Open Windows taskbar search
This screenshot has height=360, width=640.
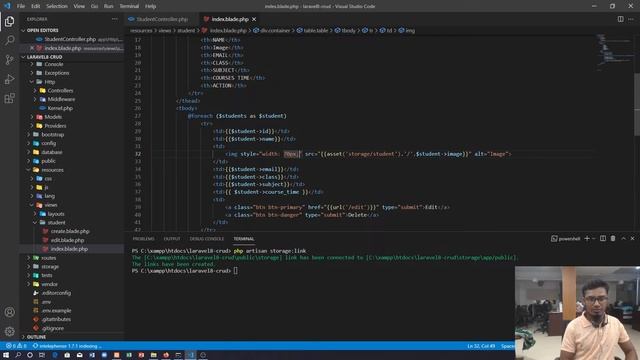[18, 355]
